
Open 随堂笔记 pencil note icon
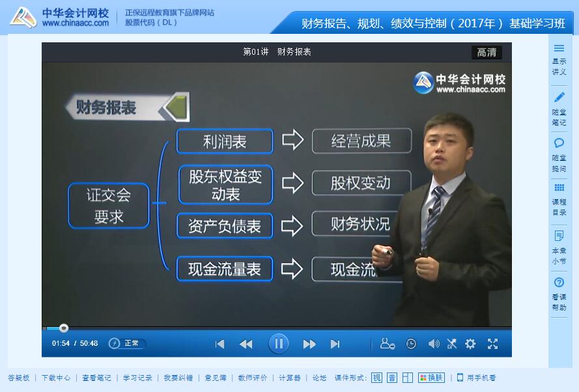(x=559, y=98)
